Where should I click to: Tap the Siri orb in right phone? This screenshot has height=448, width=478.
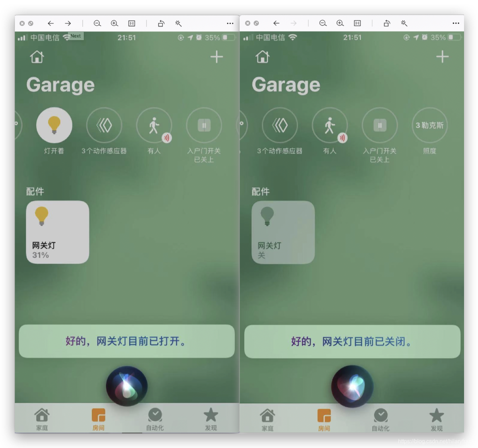click(352, 386)
